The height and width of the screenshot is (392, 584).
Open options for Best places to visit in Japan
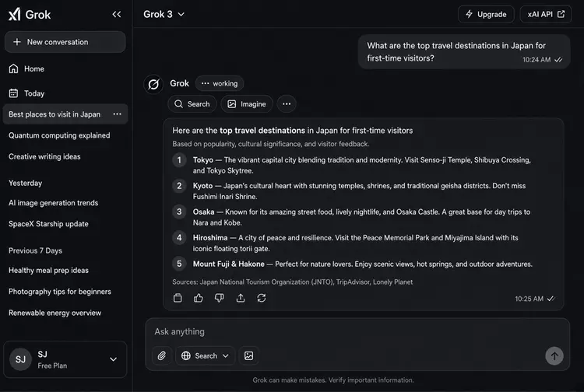pos(117,114)
